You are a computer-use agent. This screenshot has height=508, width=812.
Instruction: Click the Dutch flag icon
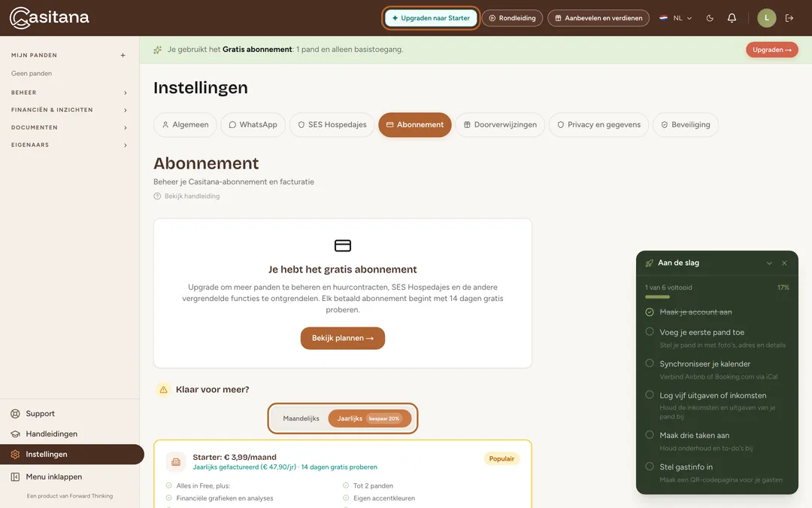(663, 18)
